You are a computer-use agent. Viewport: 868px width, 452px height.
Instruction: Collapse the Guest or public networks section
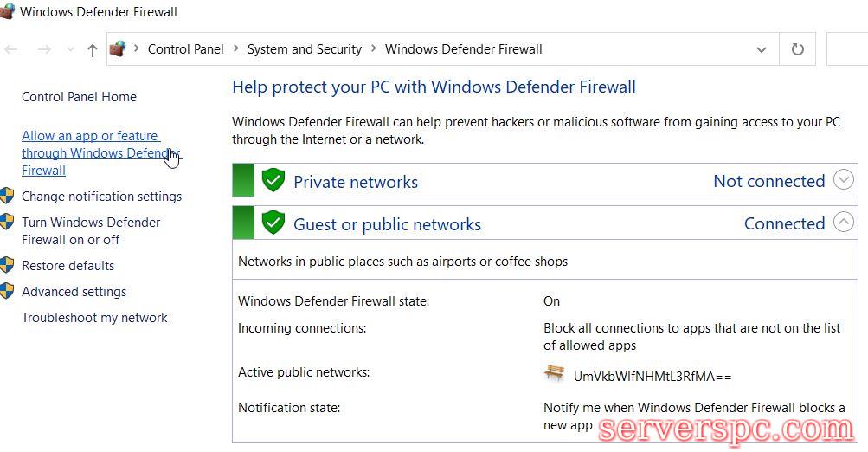point(844,223)
